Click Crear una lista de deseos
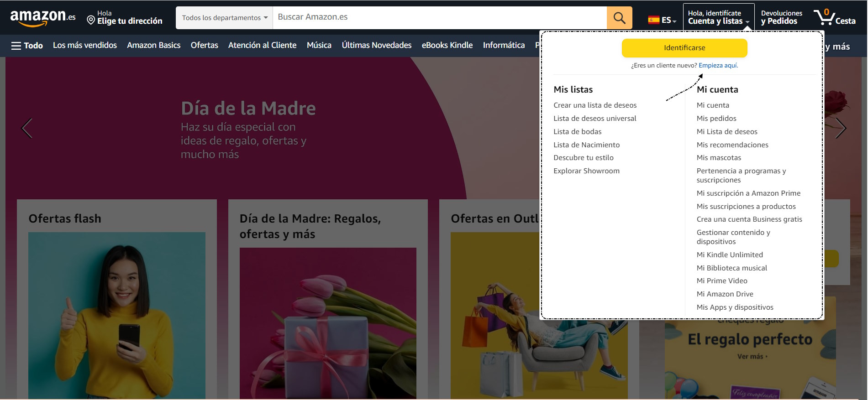 (x=595, y=105)
